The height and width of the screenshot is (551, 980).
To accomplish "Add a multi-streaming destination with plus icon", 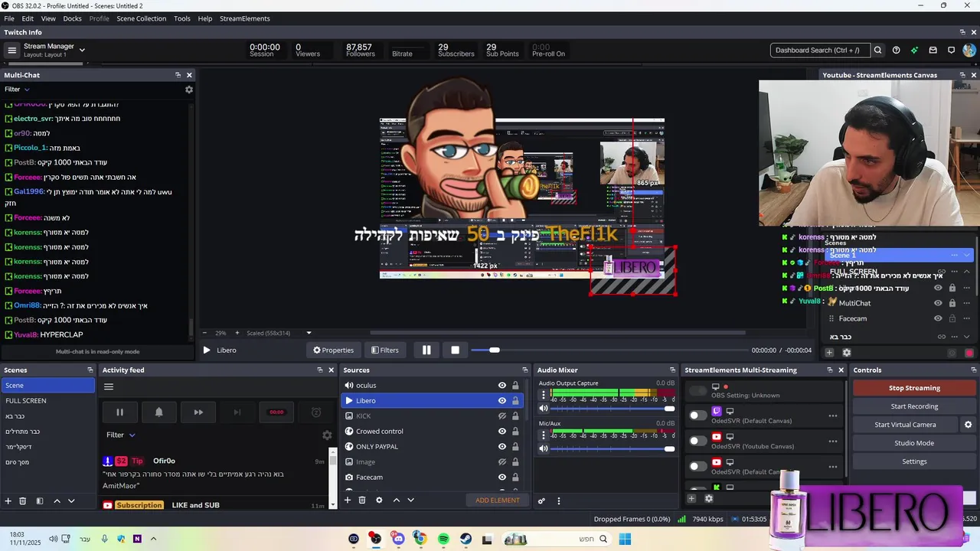I will [691, 498].
